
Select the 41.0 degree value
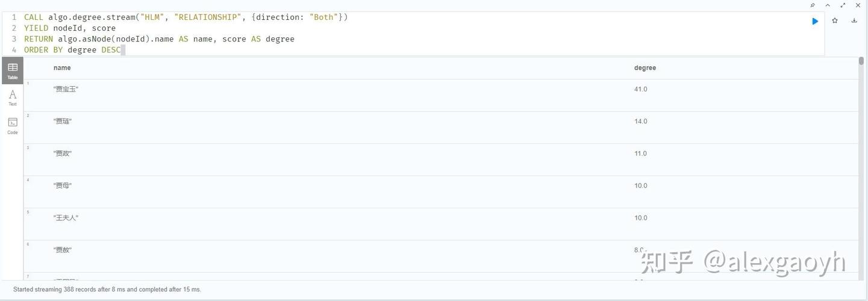pos(640,89)
